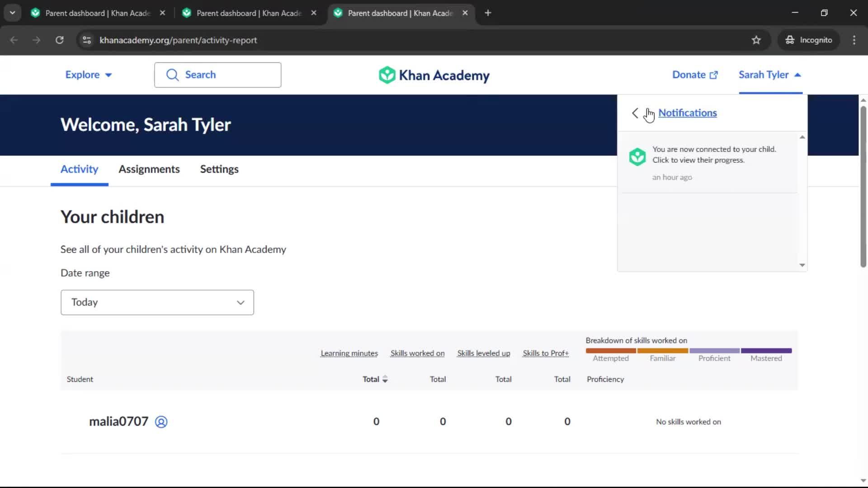This screenshot has width=868, height=488.
Task: Click the Familiar orange color bar
Action: coord(663,351)
